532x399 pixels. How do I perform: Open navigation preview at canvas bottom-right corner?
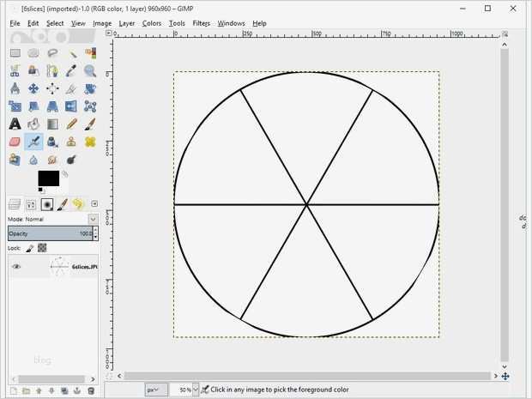click(x=505, y=376)
